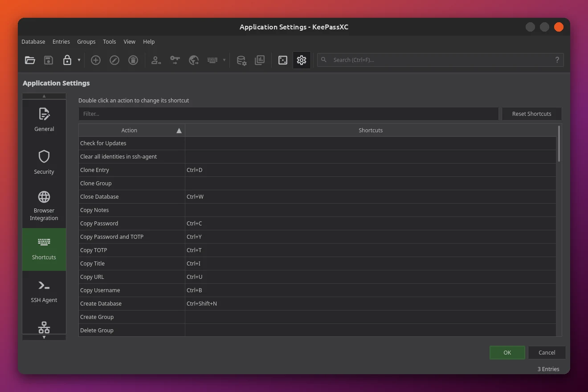This screenshot has height=392, width=588.
Task: Open the Database menu
Action: (x=33, y=41)
